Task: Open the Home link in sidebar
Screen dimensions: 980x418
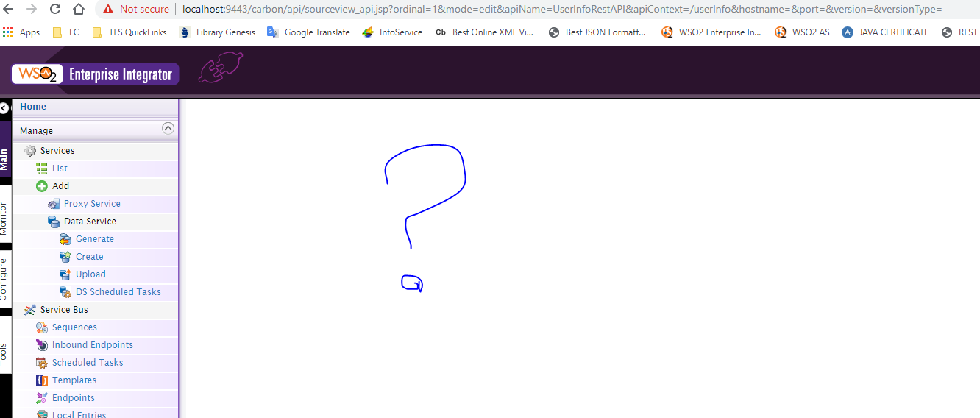Action: coord(33,107)
